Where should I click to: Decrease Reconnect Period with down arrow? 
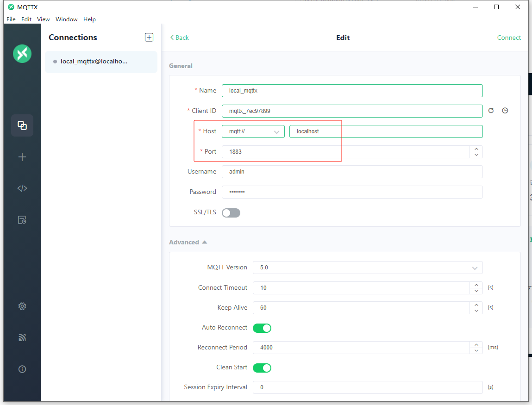coord(476,351)
